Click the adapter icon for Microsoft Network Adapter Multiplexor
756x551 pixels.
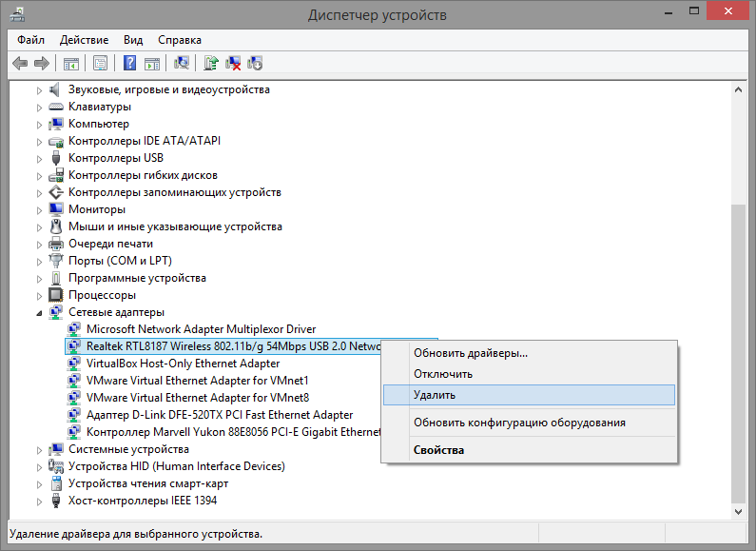[74, 329]
